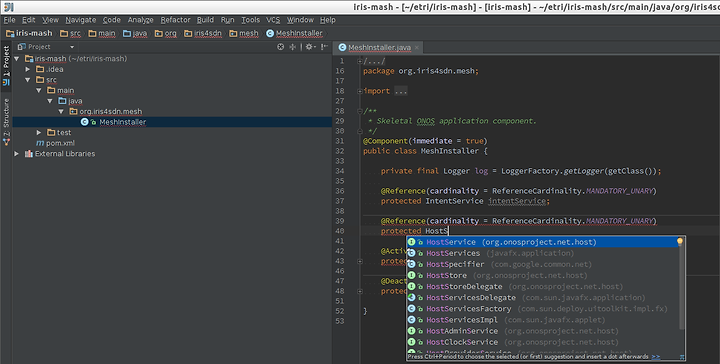Image resolution: width=720 pixels, height=364 pixels.
Task: Choose HostServicesDelegate suggestion
Action: tap(543, 297)
